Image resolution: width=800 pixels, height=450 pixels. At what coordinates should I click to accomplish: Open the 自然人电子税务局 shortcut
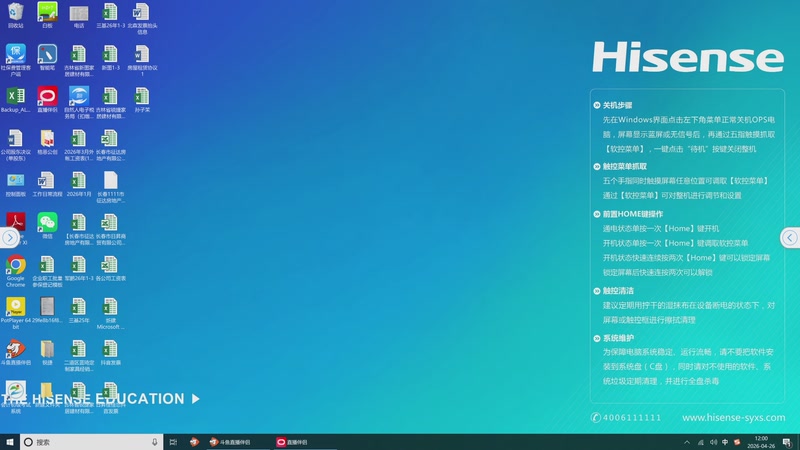[79, 103]
